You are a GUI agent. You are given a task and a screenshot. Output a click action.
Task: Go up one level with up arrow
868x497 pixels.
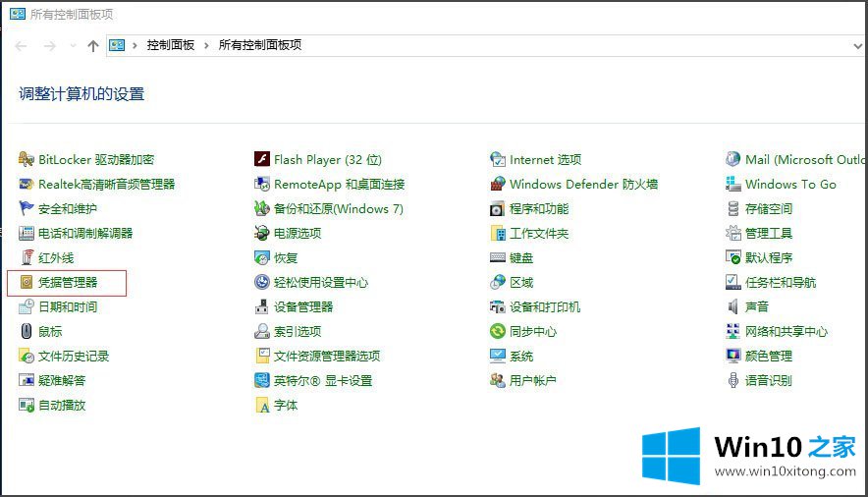pos(93,45)
